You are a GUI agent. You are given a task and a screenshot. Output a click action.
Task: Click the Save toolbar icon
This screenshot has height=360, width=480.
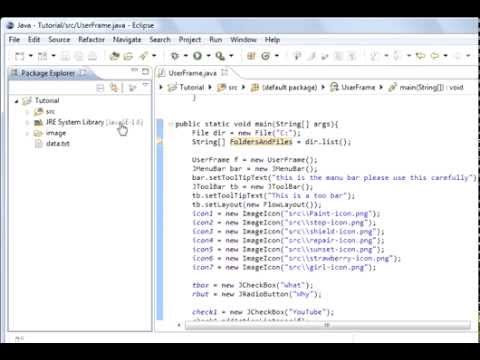[65, 56]
